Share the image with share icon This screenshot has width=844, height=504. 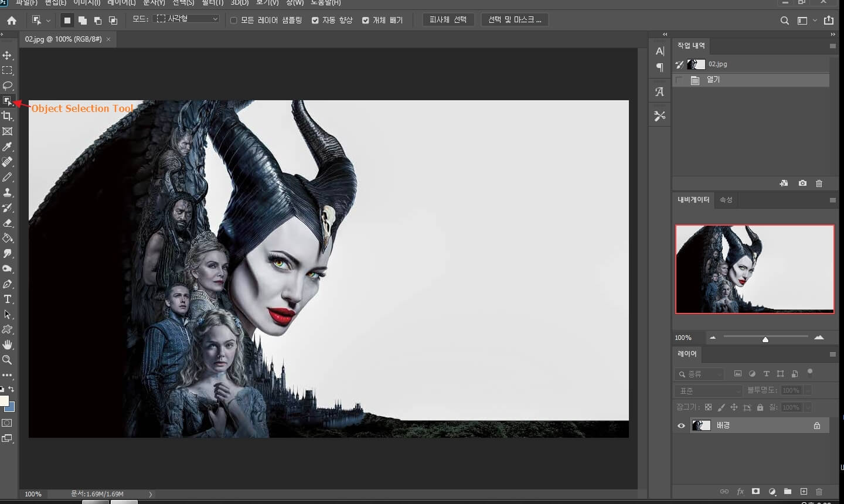(x=829, y=20)
